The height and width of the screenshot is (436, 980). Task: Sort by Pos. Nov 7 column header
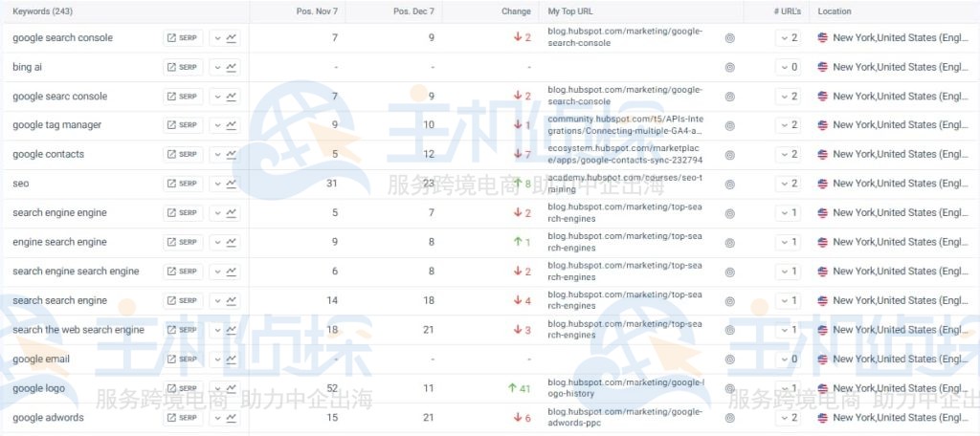pyautogui.click(x=317, y=11)
